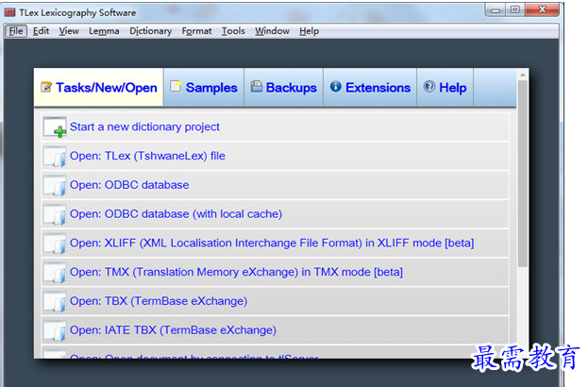Viewport: 588px width, 387px height.
Task: Open the File menu
Action: point(16,31)
